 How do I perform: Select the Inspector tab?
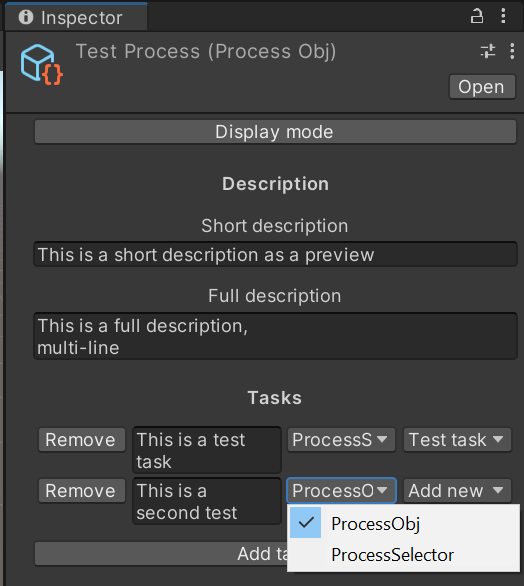tap(76, 17)
